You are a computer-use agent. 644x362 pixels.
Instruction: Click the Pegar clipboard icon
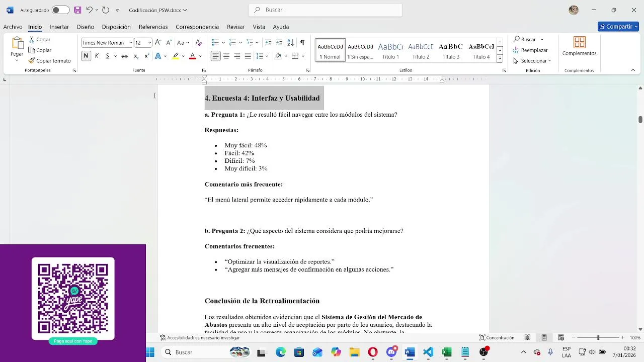tap(17, 44)
